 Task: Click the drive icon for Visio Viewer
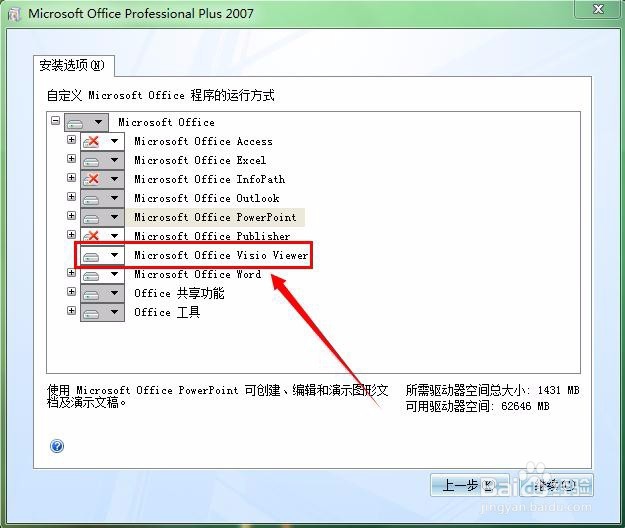click(91, 257)
